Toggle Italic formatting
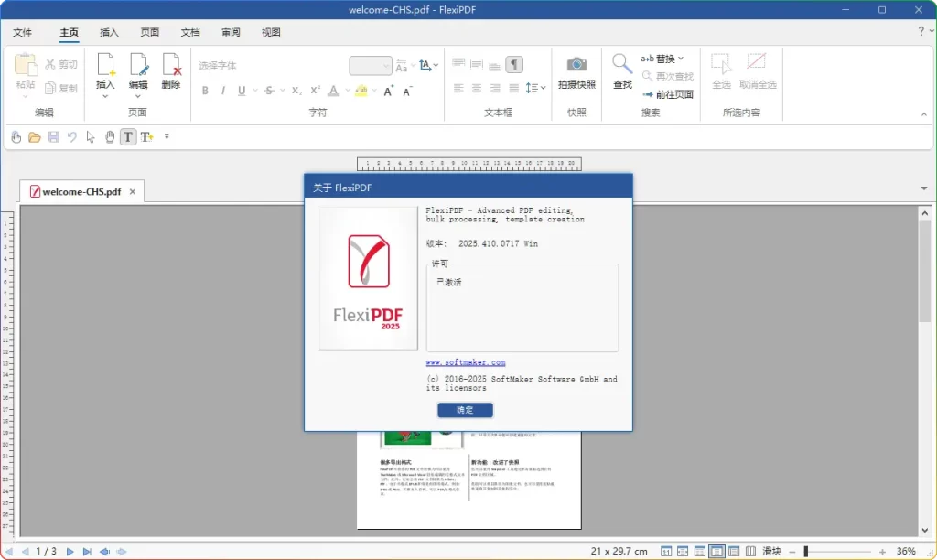Screen dimensions: 937x560 pos(223,91)
